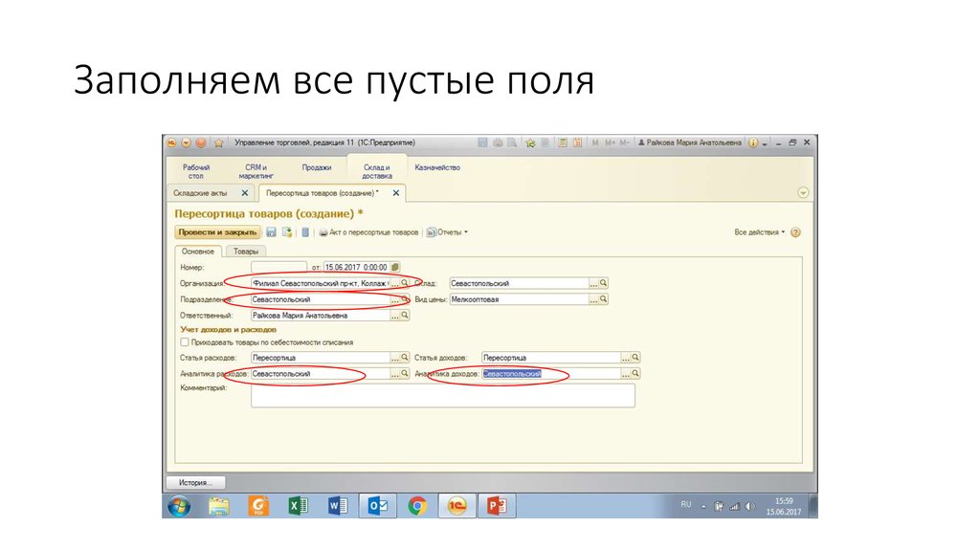Click the magnifier icon for Ответственный
The image size is (980, 549).
click(405, 316)
